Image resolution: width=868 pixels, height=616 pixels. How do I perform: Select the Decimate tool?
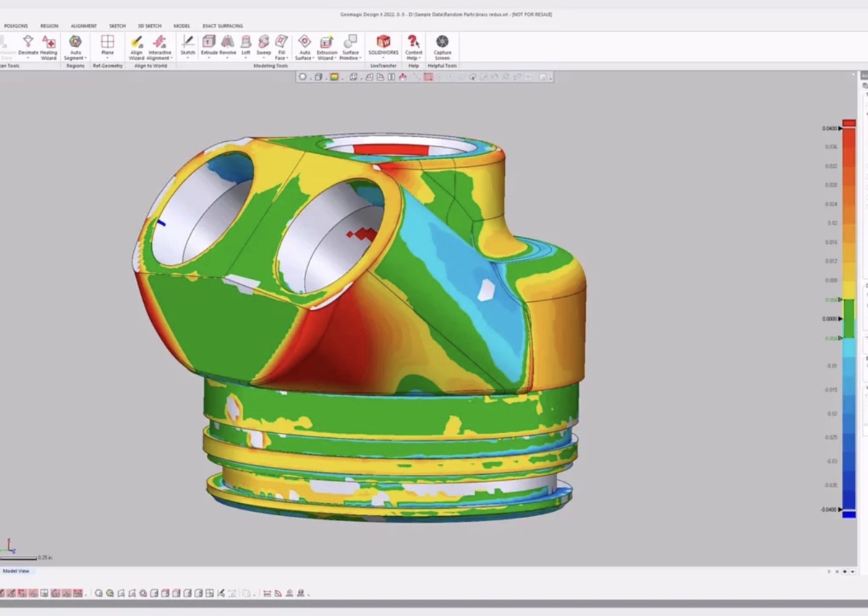28,46
